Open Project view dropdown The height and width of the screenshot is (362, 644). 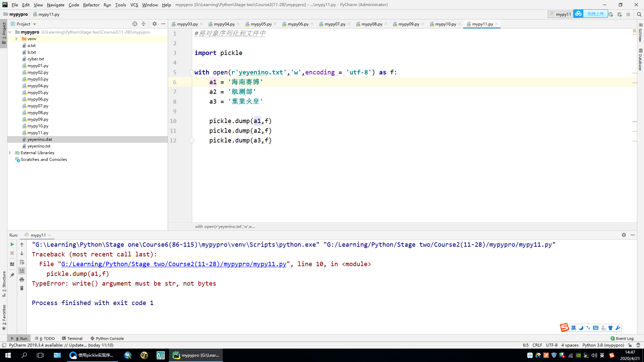coord(23,24)
